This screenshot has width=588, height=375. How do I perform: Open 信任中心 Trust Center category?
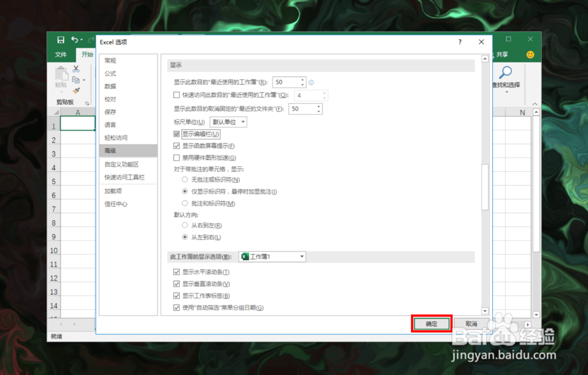tap(128, 204)
